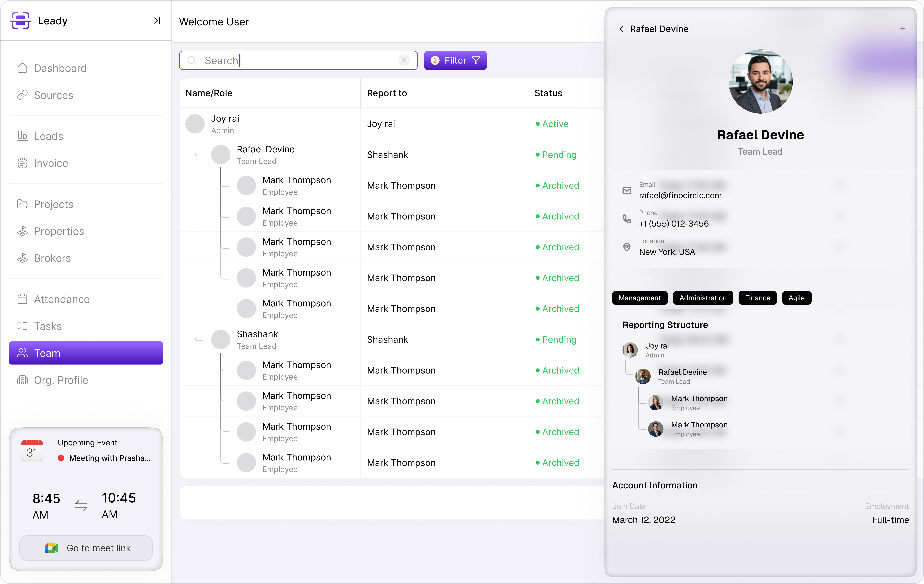Click the Status column header

point(548,93)
